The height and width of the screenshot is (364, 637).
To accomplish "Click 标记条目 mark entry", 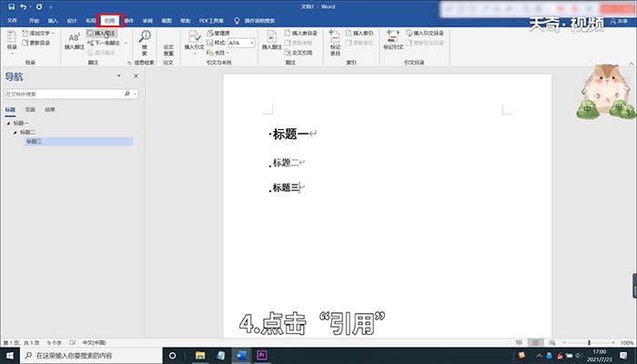I will click(x=335, y=42).
